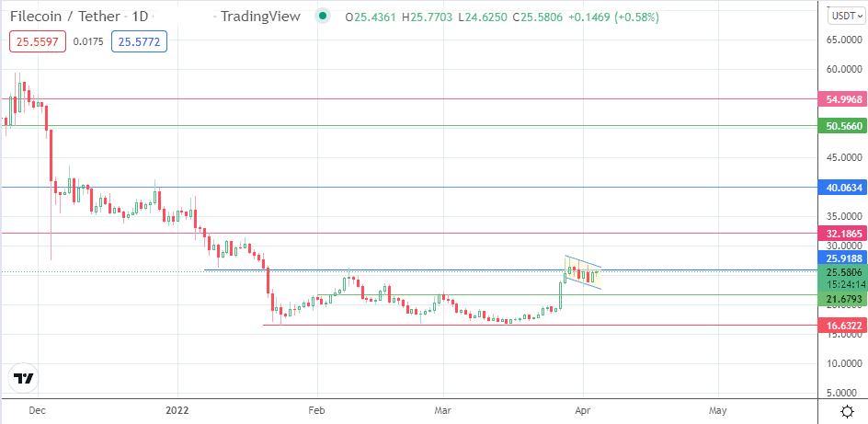Select the yellow flag channel drawing
Viewport: 868px width, 424px height.
click(583, 272)
